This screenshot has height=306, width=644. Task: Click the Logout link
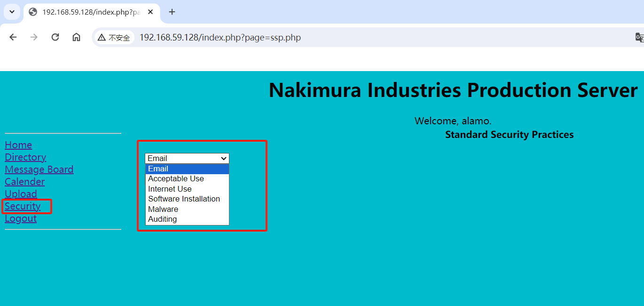click(x=20, y=218)
